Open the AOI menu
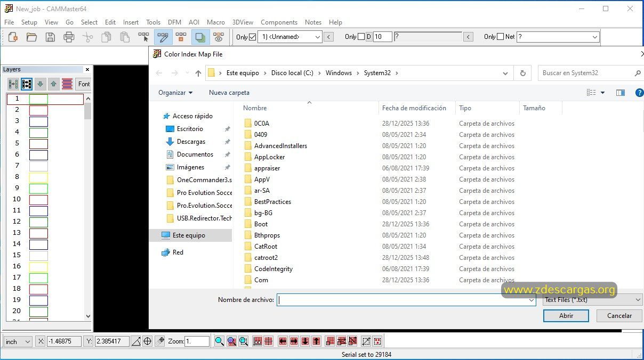This screenshot has width=644, height=360. [194, 22]
